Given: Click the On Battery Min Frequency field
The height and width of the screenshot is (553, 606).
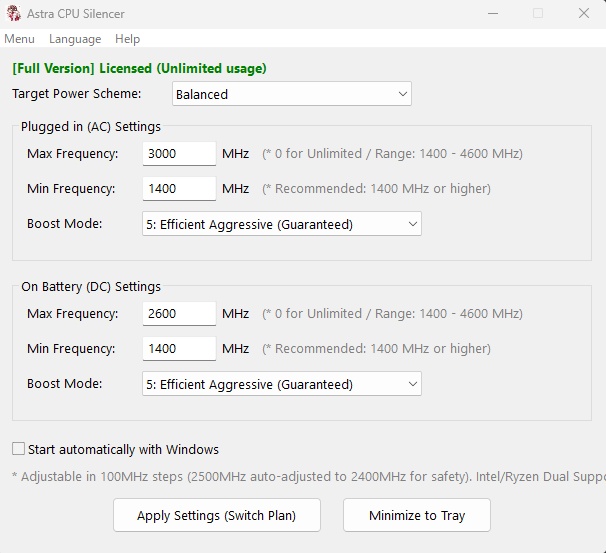Looking at the screenshot, I should [179, 349].
